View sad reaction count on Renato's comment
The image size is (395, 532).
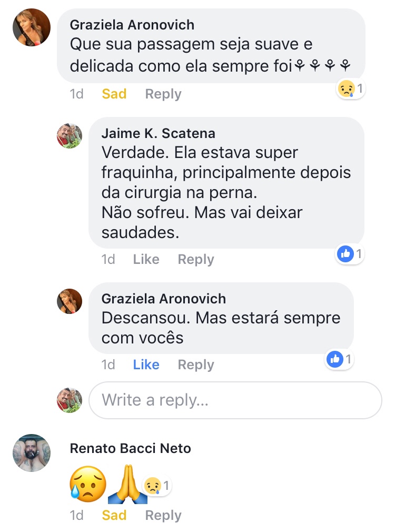point(157,486)
